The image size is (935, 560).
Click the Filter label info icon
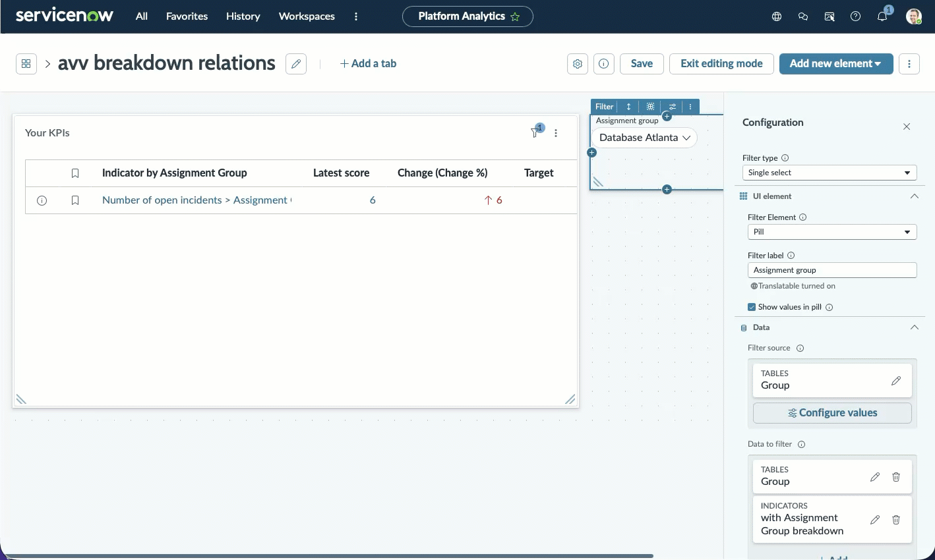[791, 256]
